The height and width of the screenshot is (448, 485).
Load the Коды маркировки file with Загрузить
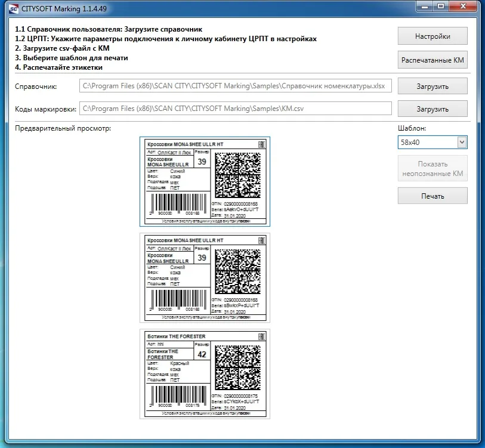(433, 109)
